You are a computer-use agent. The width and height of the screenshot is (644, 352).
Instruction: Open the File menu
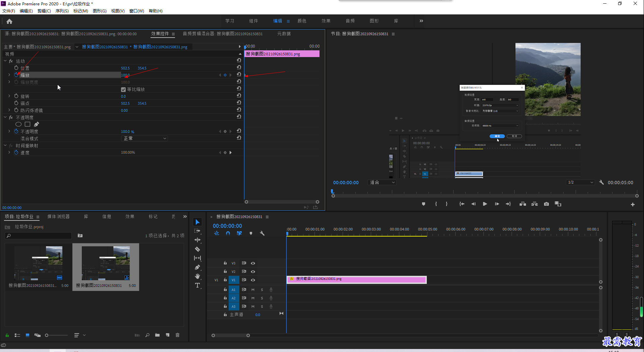tap(9, 11)
